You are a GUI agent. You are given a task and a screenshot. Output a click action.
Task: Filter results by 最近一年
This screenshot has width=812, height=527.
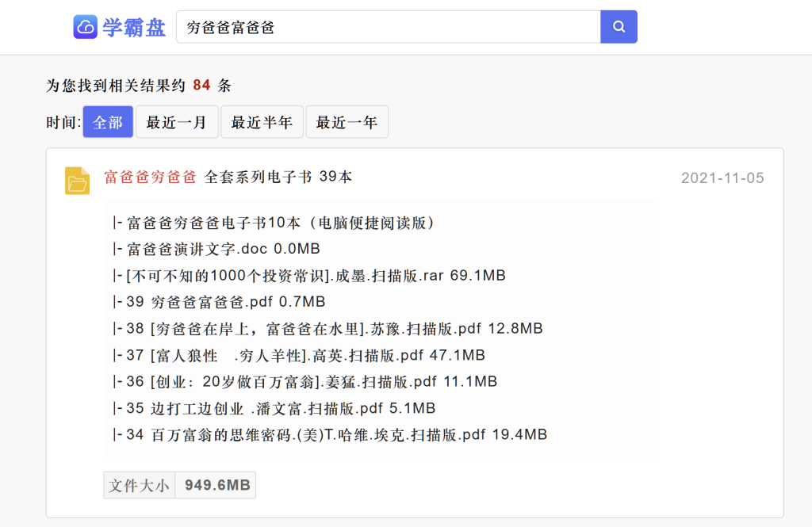click(347, 122)
